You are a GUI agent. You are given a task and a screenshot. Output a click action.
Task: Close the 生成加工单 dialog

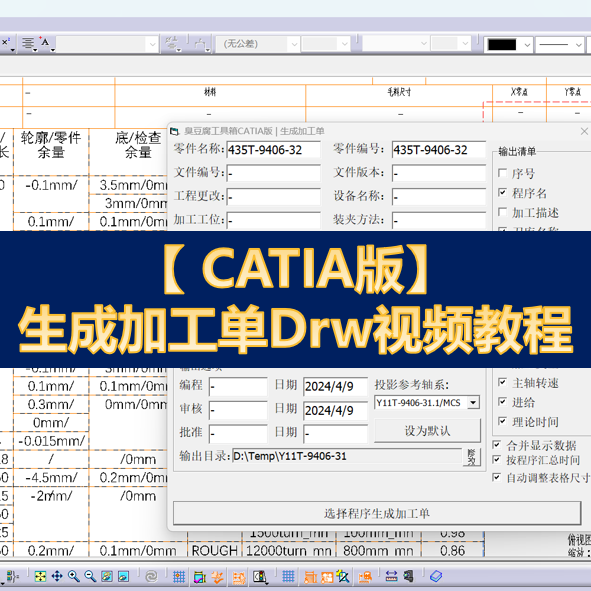click(x=584, y=131)
